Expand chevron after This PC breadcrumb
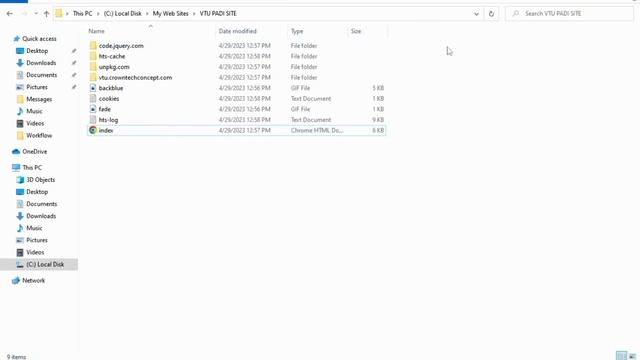Screen dimensions: 640x360 (98, 13)
